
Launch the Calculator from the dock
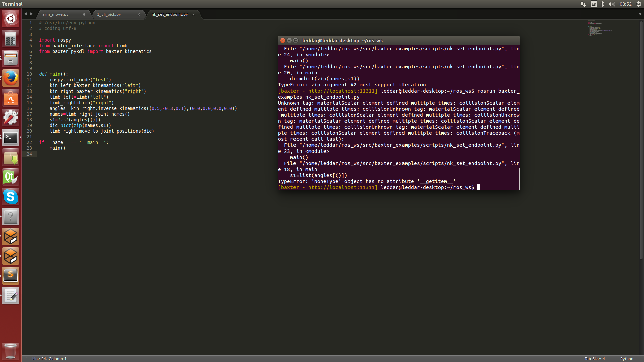point(11,39)
